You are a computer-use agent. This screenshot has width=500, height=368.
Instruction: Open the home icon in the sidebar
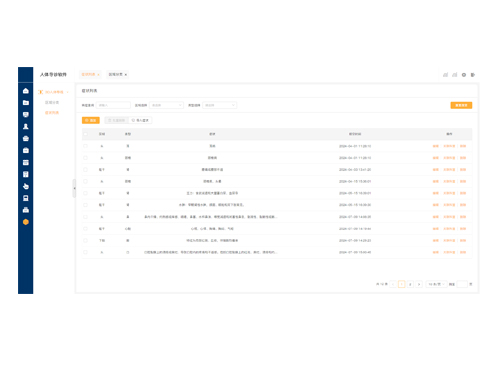pyautogui.click(x=26, y=91)
